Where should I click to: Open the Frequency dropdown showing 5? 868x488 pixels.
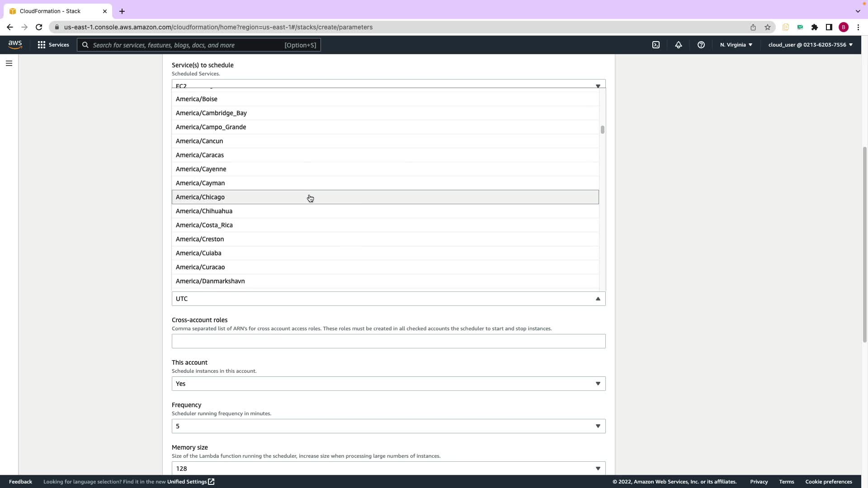tap(388, 426)
